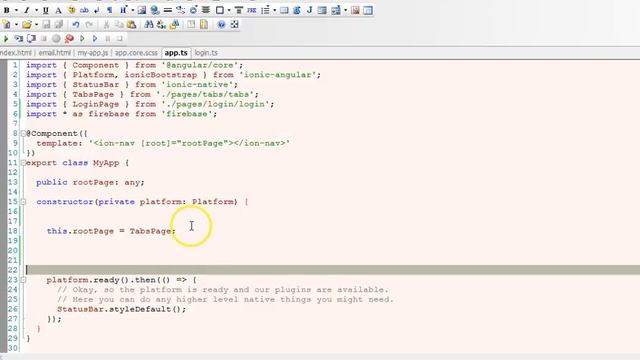Cut selection with the scissors icon

click(x=106, y=24)
